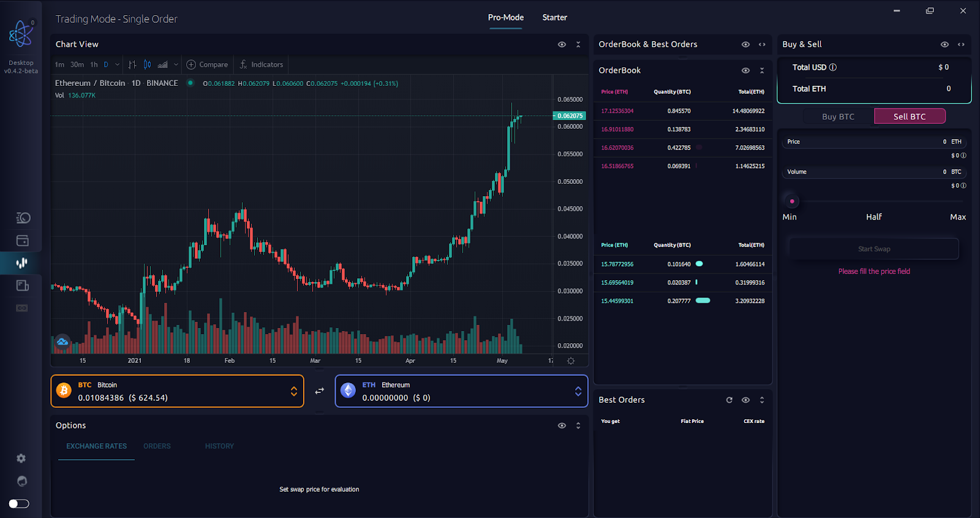Set chart interval to 30m
This screenshot has height=518, width=980.
77,64
